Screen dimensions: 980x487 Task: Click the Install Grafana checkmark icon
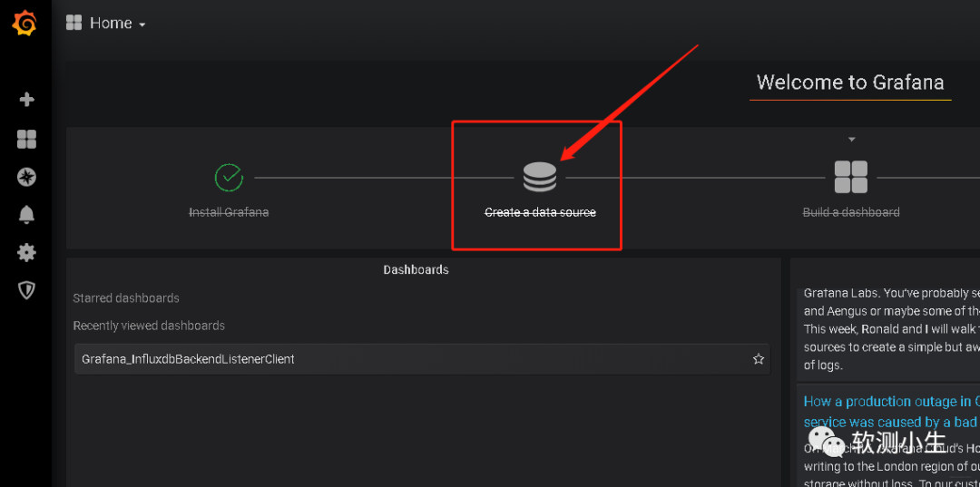pyautogui.click(x=229, y=178)
